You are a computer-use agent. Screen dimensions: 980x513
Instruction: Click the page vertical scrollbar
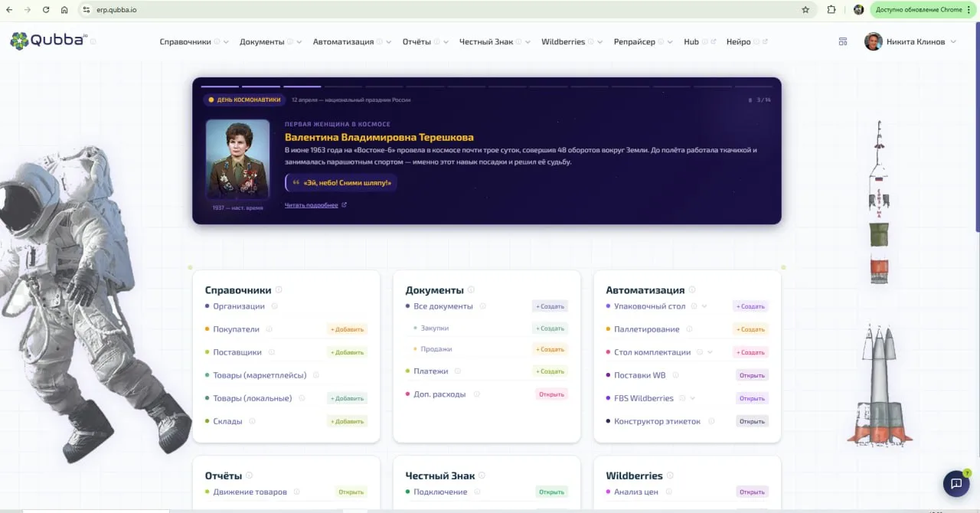pos(977,127)
